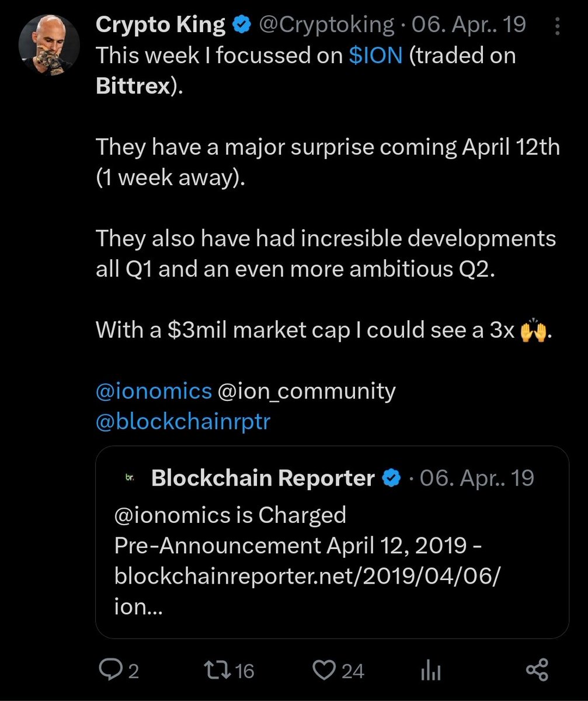
Task: Click the reply speech bubble icon
Action: (110, 670)
